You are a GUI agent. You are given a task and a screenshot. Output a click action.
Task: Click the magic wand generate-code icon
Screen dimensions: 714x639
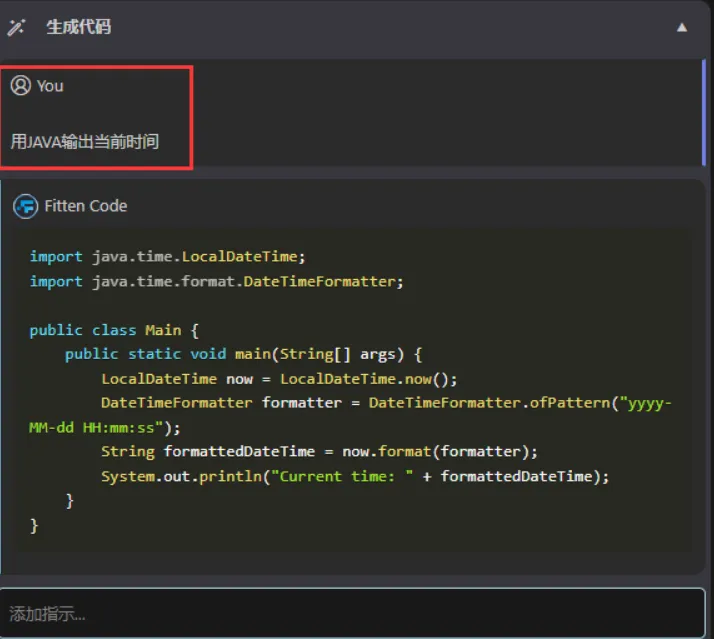point(16,27)
